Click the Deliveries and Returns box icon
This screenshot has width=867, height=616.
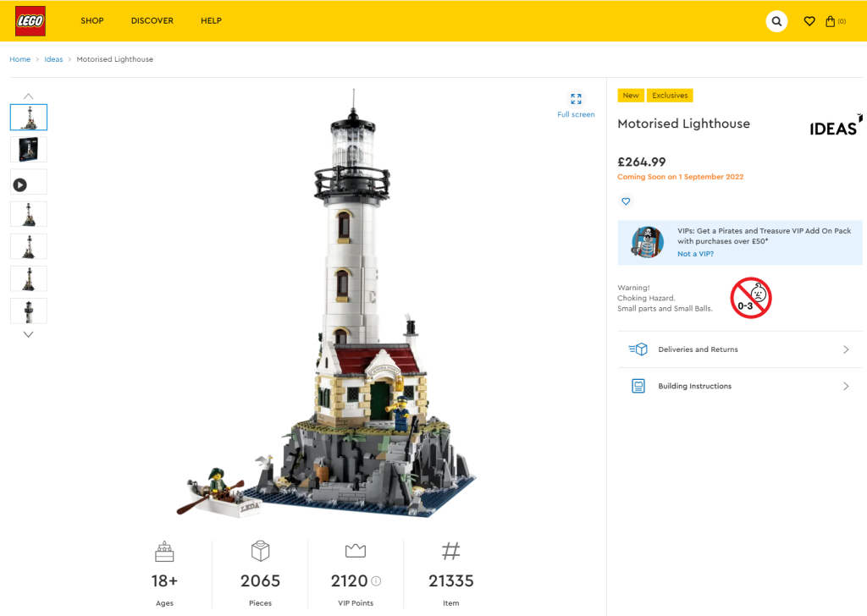pyautogui.click(x=638, y=349)
